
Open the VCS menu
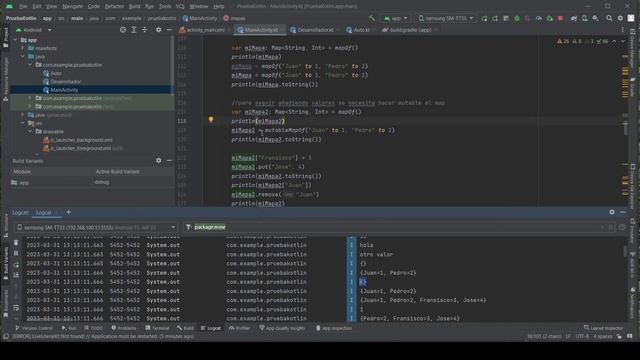[x=180, y=7]
